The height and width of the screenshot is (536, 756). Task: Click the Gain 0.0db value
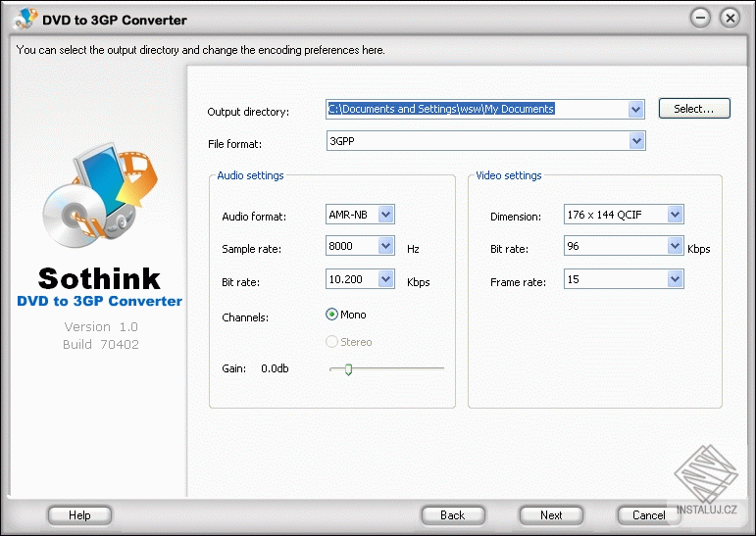(275, 368)
